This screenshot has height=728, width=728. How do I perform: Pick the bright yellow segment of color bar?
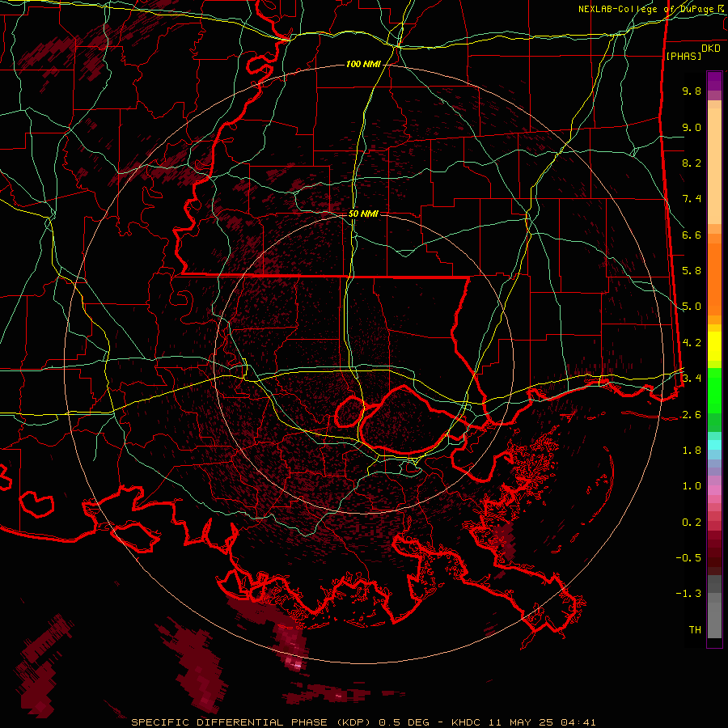[714, 346]
